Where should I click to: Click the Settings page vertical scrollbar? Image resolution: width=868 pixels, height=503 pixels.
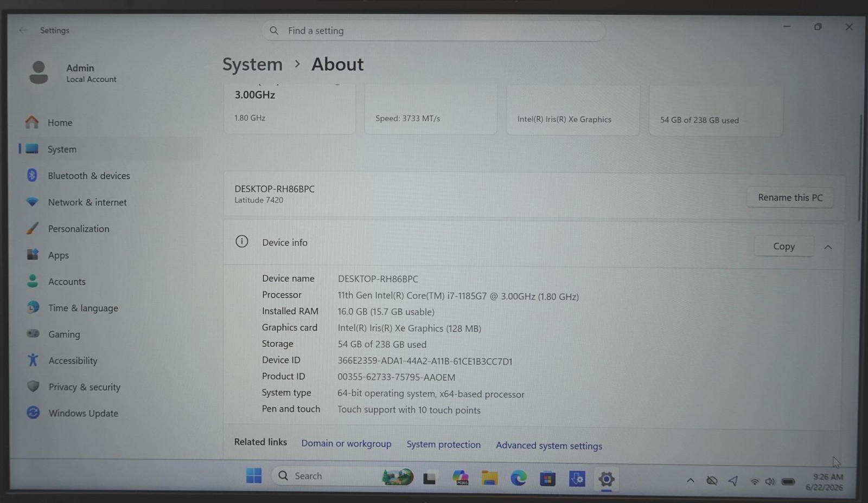tap(860, 168)
